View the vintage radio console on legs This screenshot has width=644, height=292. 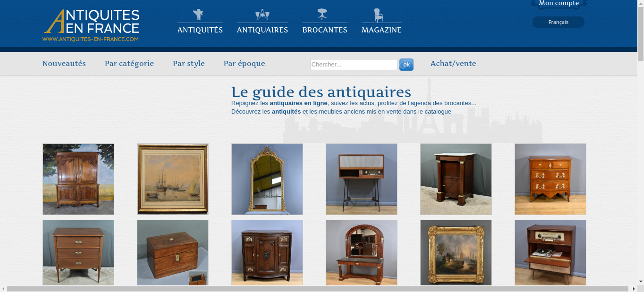361,179
